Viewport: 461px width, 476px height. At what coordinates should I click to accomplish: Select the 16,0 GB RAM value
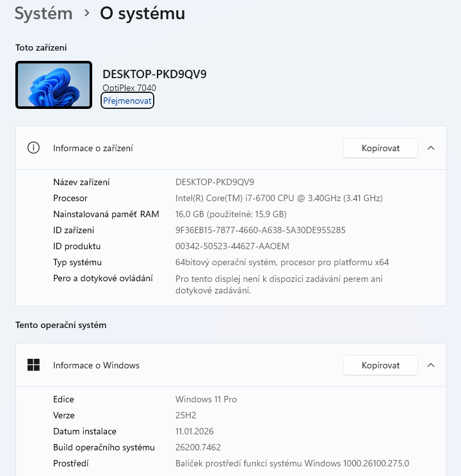tap(231, 215)
